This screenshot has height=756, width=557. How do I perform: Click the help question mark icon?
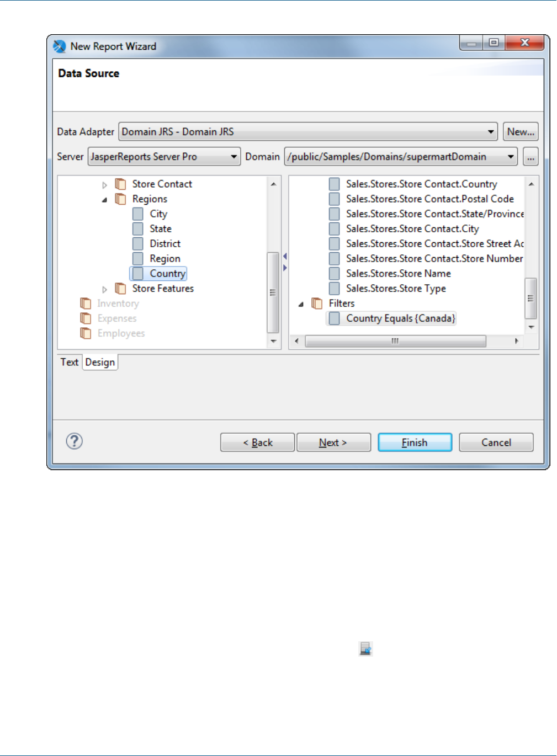click(x=75, y=441)
